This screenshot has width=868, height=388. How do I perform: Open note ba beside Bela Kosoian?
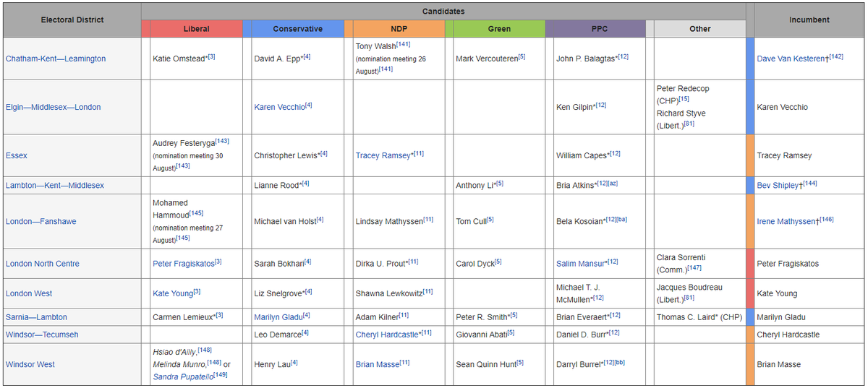tap(621, 219)
